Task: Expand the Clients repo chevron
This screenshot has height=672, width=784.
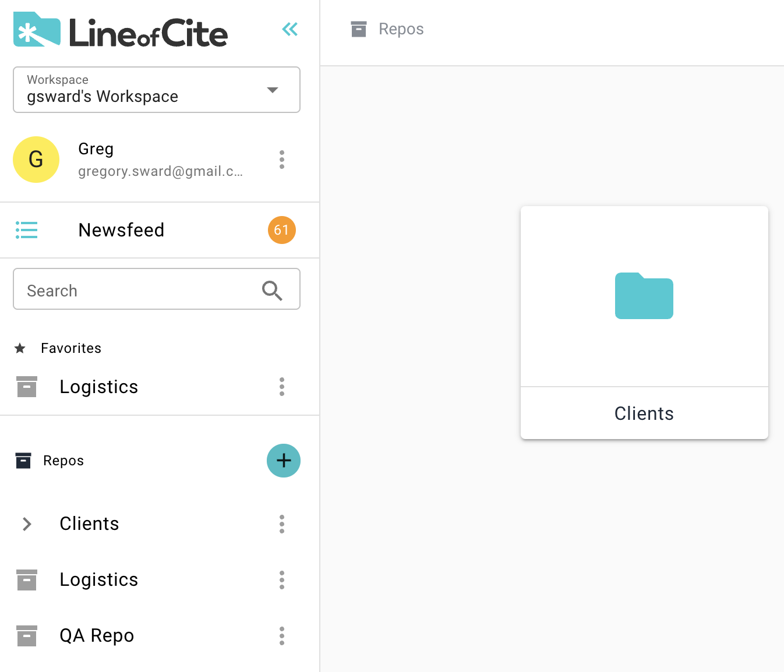Action: coord(27,524)
